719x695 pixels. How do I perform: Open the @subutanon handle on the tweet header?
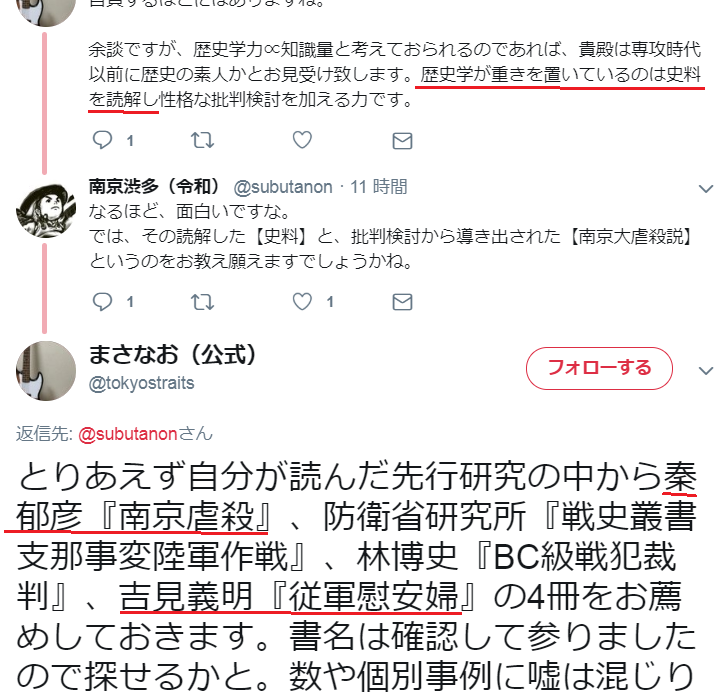pos(283,187)
